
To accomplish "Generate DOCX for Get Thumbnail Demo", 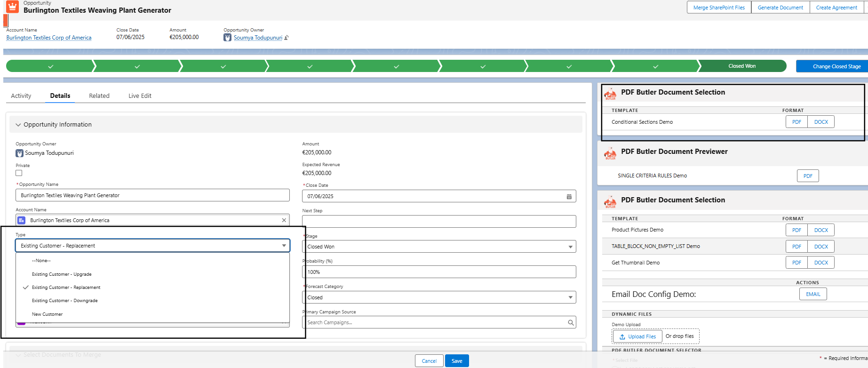I will (x=821, y=263).
